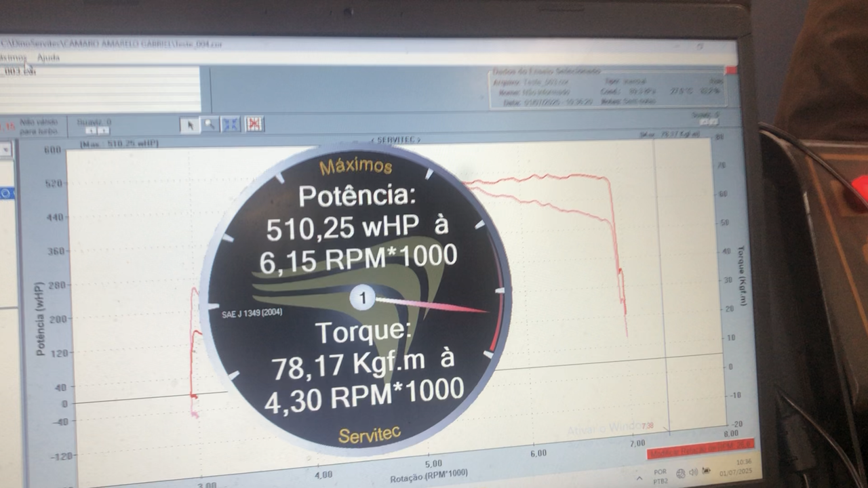Click the Máximos gauge overlay center hub

click(363, 298)
